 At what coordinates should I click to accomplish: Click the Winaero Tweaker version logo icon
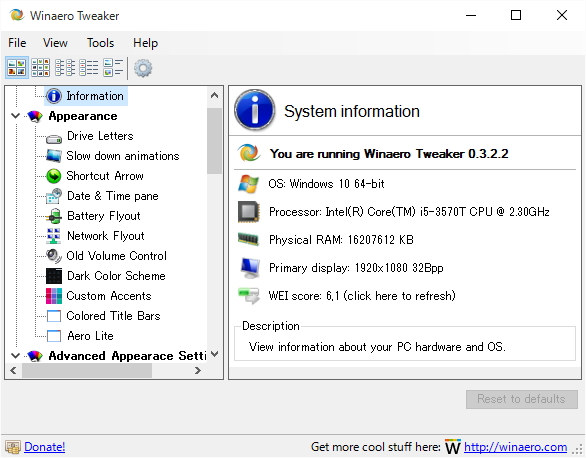pos(249,153)
